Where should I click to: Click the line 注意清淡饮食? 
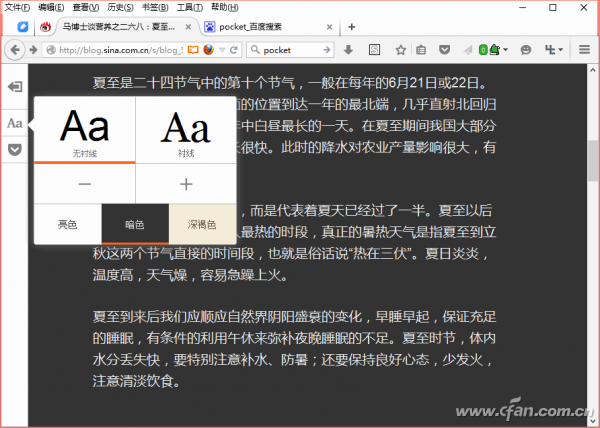tap(136, 381)
